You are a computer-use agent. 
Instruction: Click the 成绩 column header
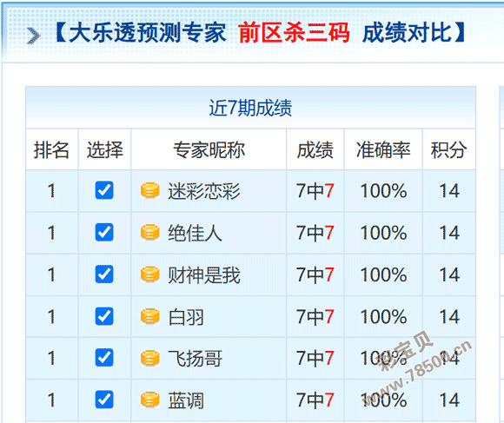(x=315, y=149)
